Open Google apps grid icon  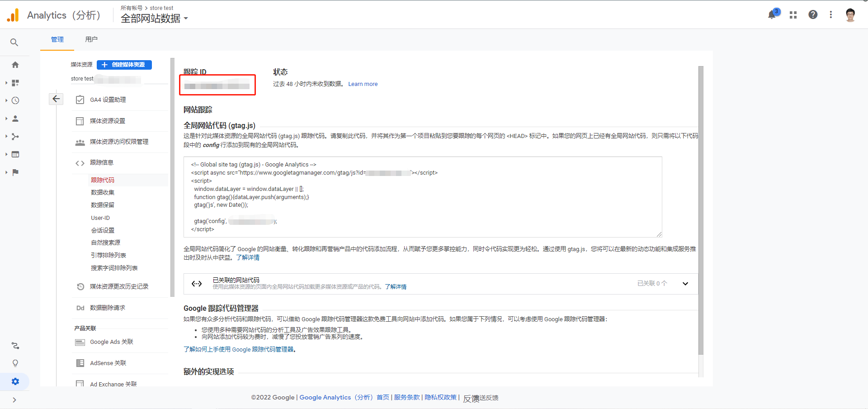(793, 15)
